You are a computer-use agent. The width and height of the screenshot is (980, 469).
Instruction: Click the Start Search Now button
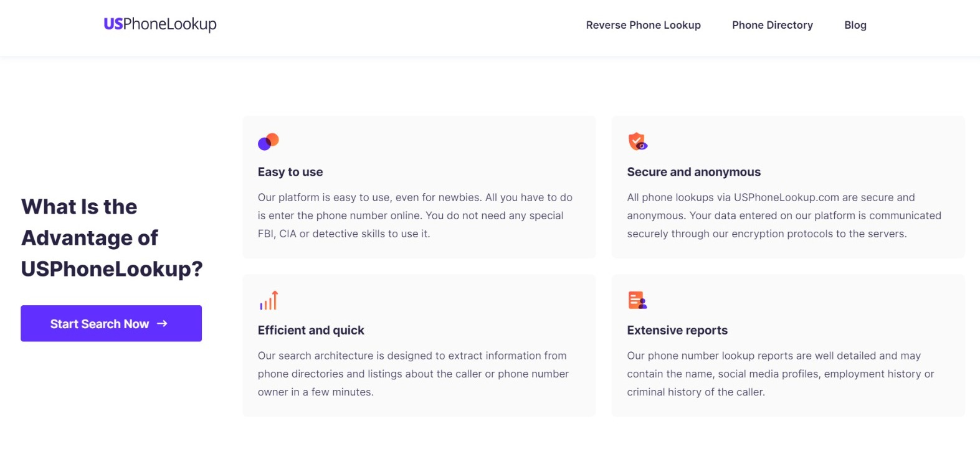111,323
